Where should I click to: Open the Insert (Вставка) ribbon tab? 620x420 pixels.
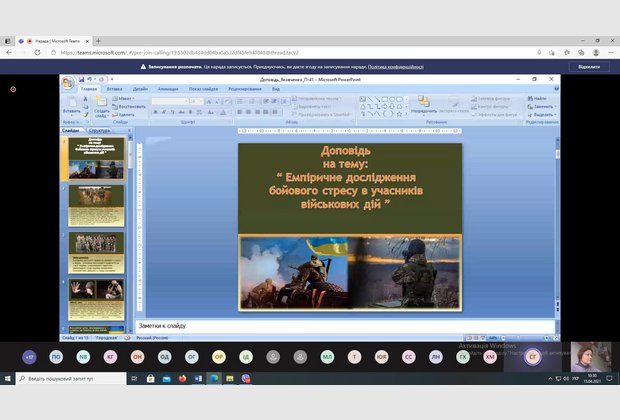116,88
